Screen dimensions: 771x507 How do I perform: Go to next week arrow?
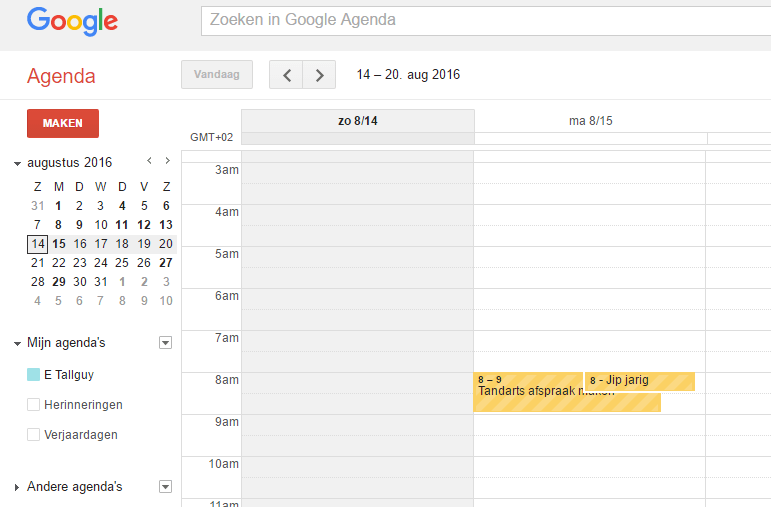pos(319,75)
